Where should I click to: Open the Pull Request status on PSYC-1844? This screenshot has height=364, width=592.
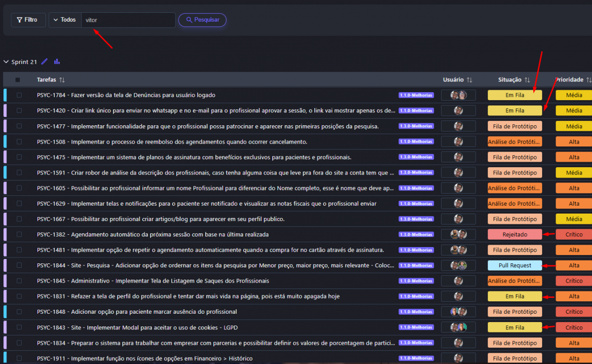515,265
